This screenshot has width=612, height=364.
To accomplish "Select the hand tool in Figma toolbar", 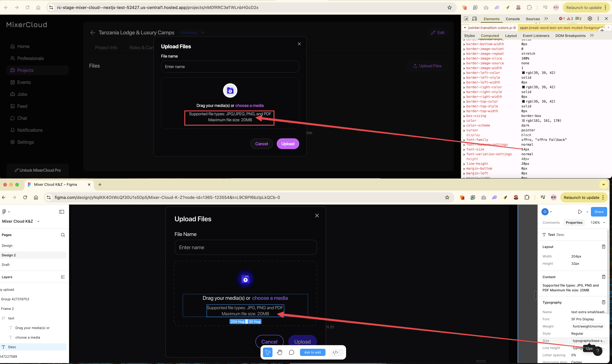I will [280, 352].
